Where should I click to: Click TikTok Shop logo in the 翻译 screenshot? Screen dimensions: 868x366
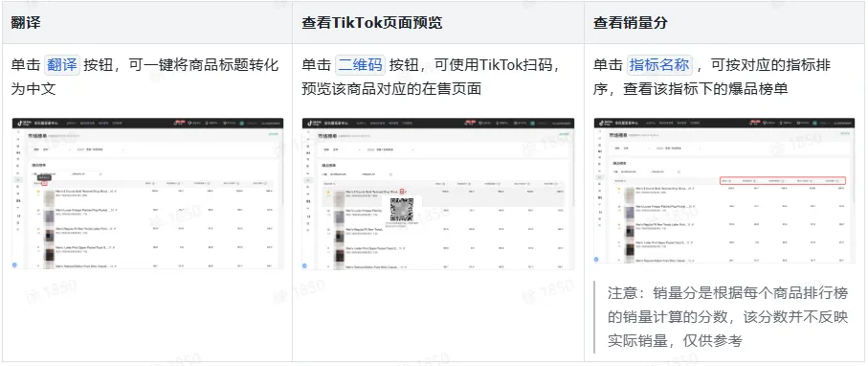click(23, 124)
